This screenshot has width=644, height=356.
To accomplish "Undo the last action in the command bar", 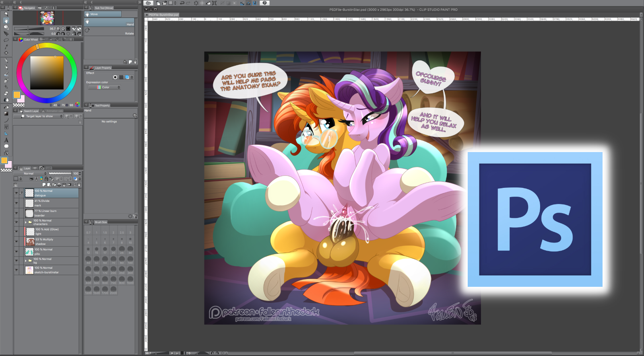I will click(x=182, y=3).
